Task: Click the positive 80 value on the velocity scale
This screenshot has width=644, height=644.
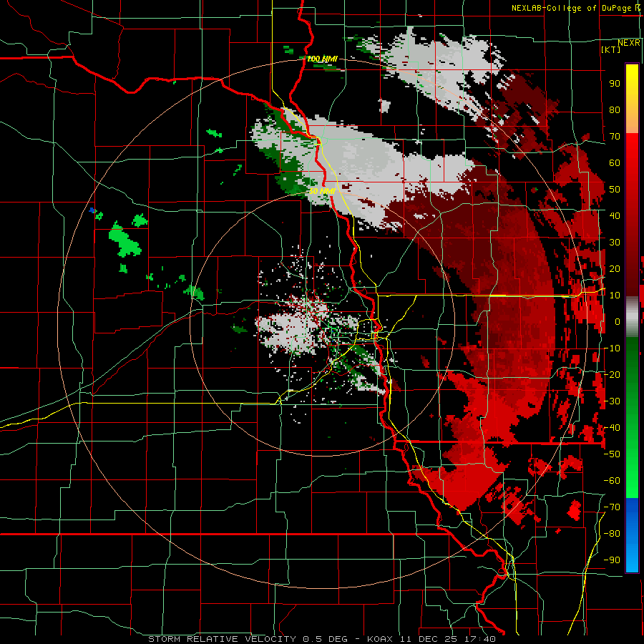Action: pyautogui.click(x=615, y=109)
